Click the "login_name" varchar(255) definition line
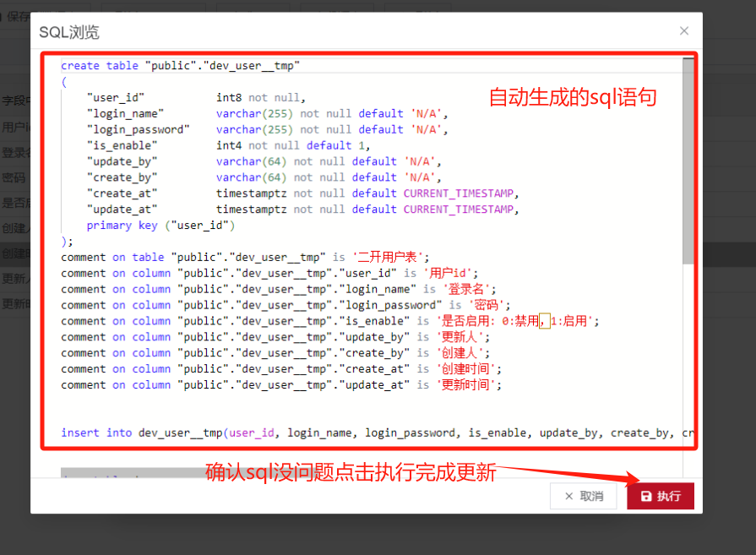Screen dimensions: 756x555 pos(268,113)
